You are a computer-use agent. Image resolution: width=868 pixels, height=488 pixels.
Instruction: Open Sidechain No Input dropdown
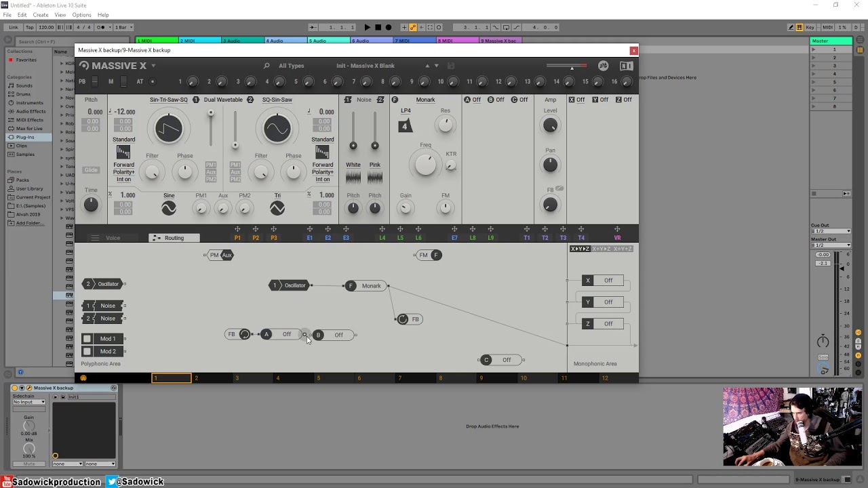point(29,402)
